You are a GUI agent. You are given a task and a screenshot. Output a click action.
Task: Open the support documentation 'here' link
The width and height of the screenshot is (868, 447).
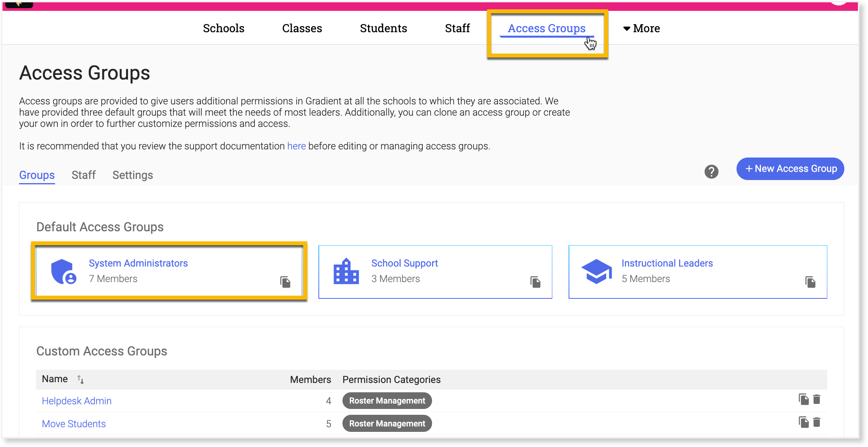pos(296,146)
